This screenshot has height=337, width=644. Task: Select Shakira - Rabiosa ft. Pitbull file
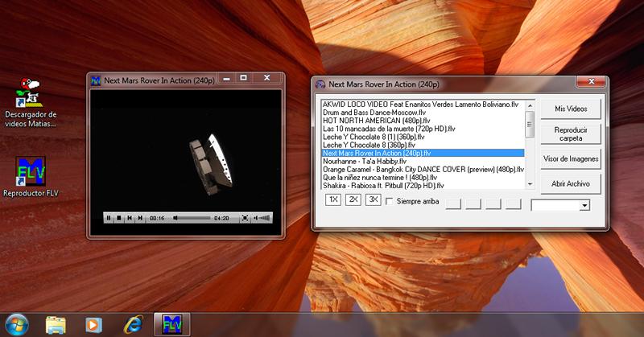coord(422,186)
